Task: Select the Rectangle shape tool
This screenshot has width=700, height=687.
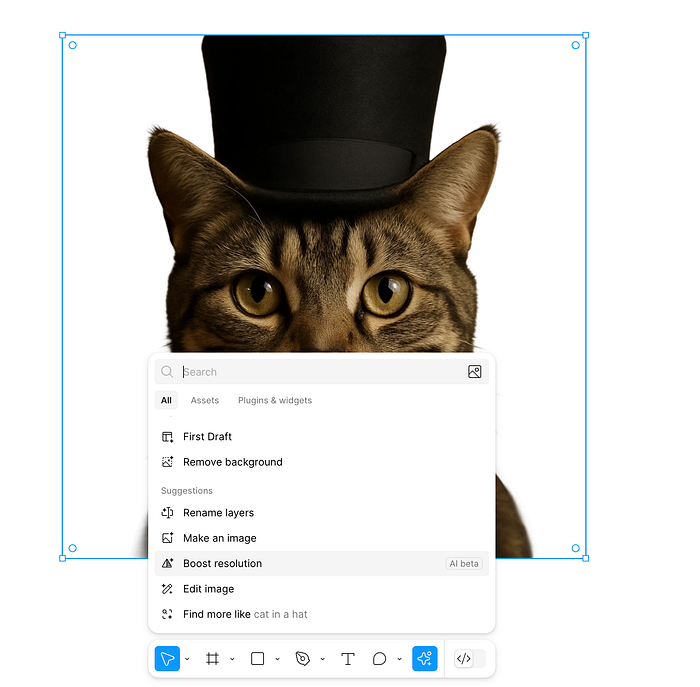Action: 257,659
